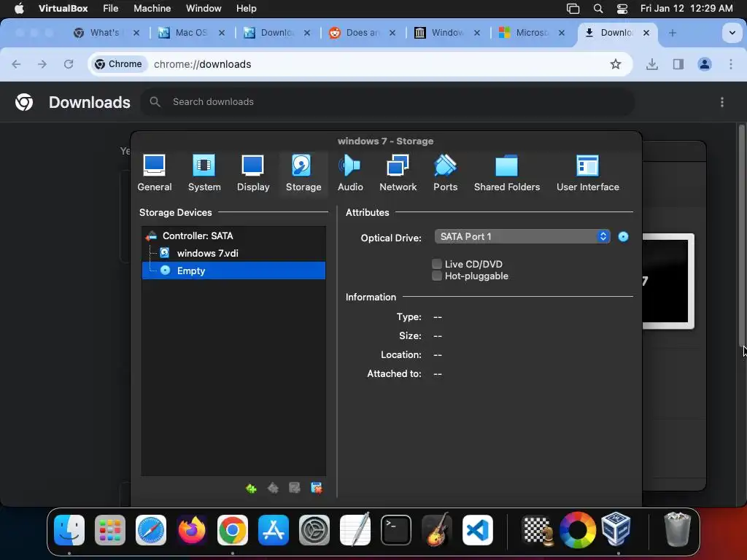This screenshot has height=560, width=747.
Task: Click the remove attachment icon
Action: 317,488
